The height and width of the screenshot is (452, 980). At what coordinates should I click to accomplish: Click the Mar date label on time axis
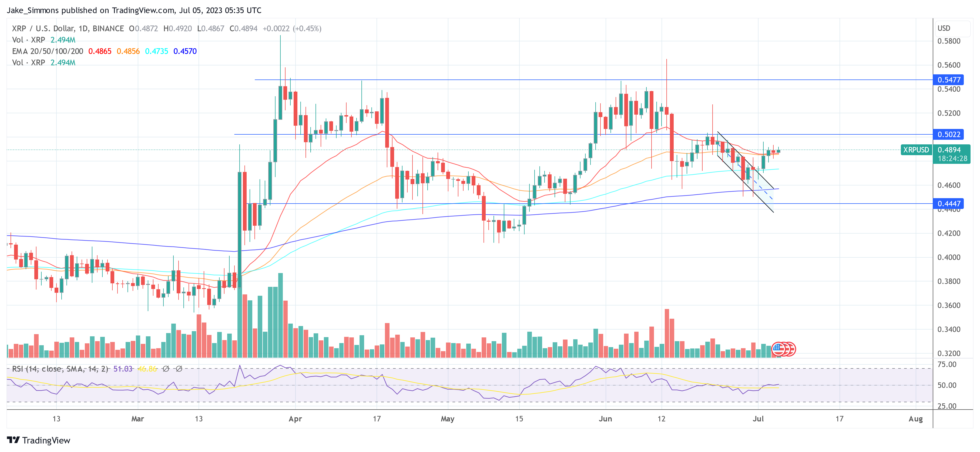137,419
